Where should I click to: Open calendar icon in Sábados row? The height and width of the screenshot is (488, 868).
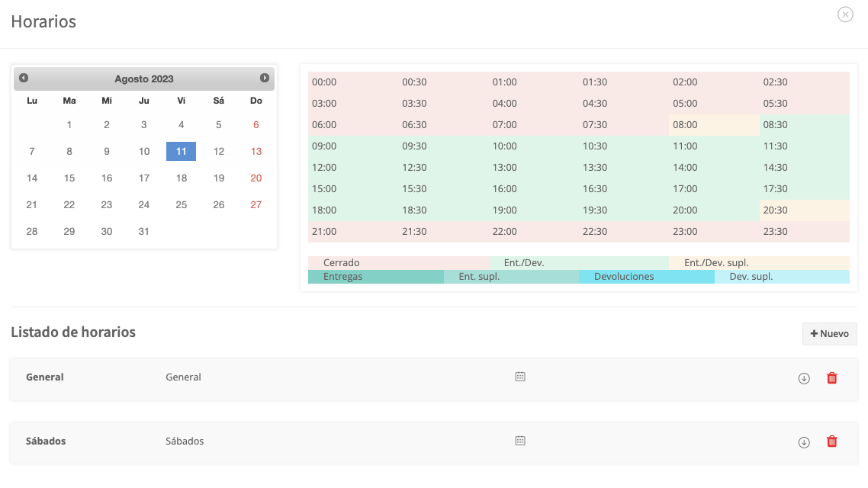click(x=519, y=441)
